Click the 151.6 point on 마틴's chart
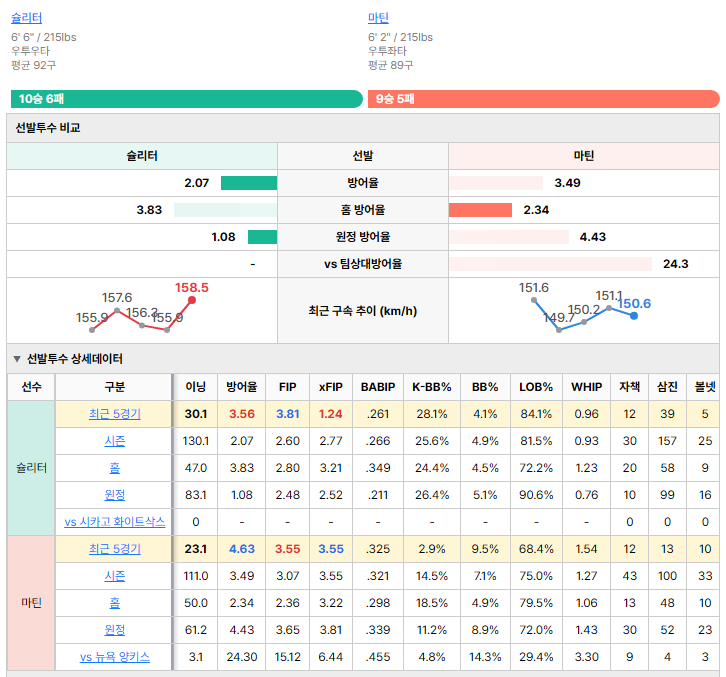726x677 pixels. 534,300
